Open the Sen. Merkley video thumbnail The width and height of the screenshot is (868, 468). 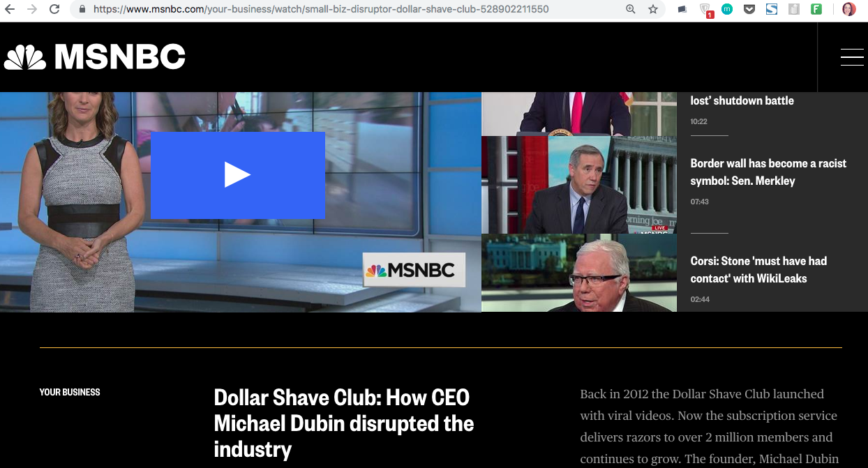(x=579, y=185)
